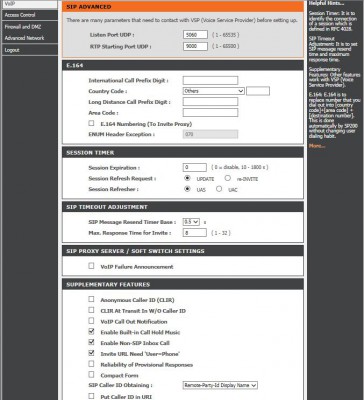Select UAC as session refresher

[219, 189]
